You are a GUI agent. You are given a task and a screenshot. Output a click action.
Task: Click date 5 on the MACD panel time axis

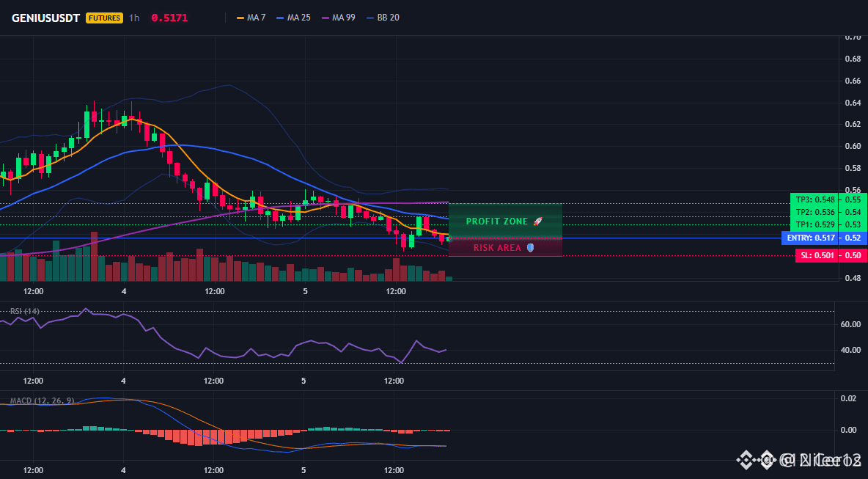(x=304, y=471)
